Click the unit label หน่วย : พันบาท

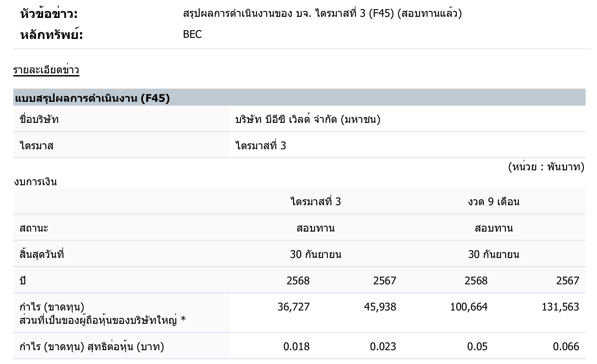point(546,167)
